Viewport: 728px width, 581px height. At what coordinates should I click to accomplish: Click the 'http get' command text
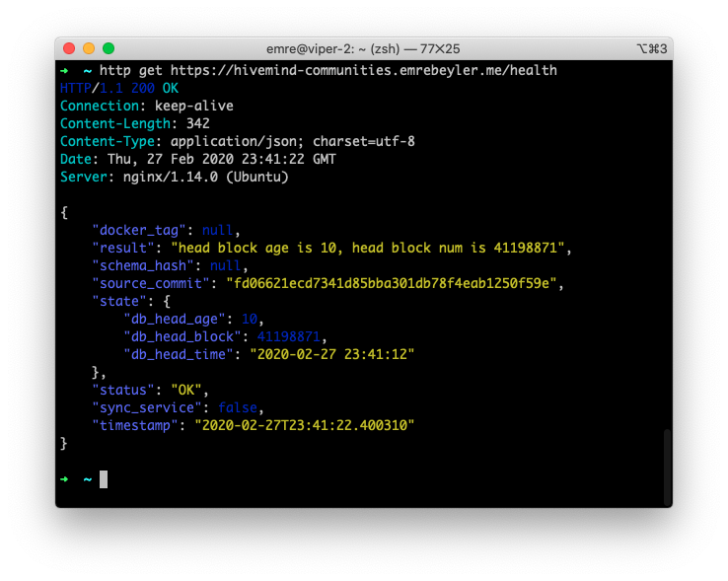coord(131,70)
